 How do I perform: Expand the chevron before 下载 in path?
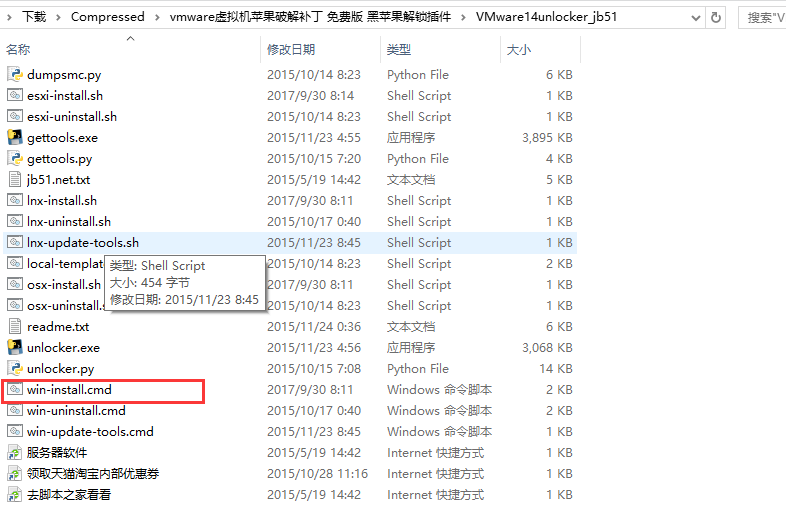pos(9,18)
